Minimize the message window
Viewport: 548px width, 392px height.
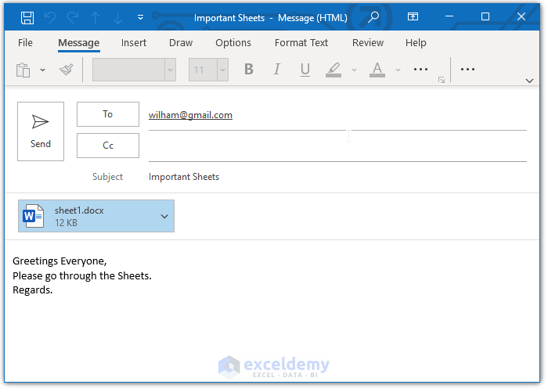click(x=449, y=16)
